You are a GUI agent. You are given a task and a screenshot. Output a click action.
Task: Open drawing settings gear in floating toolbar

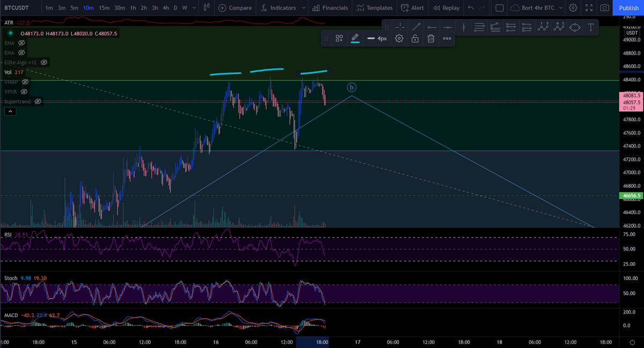tap(399, 39)
